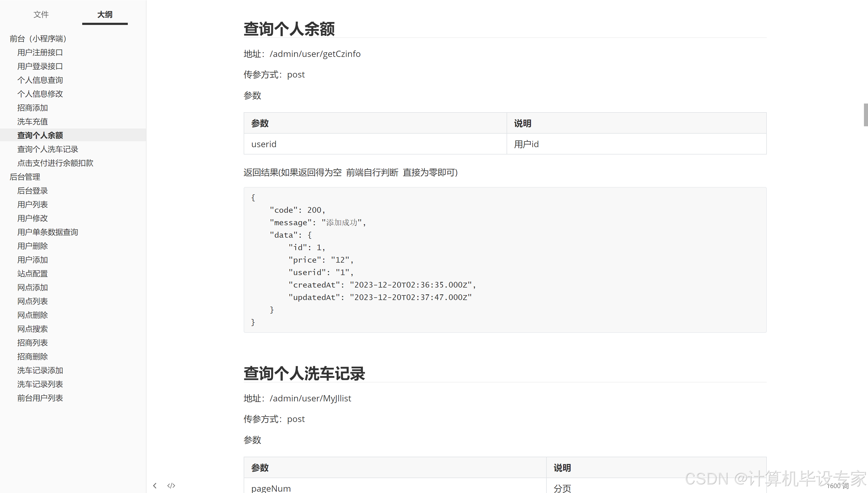Collapse the sidebar with the left chevron
The height and width of the screenshot is (493, 868).
click(x=155, y=486)
